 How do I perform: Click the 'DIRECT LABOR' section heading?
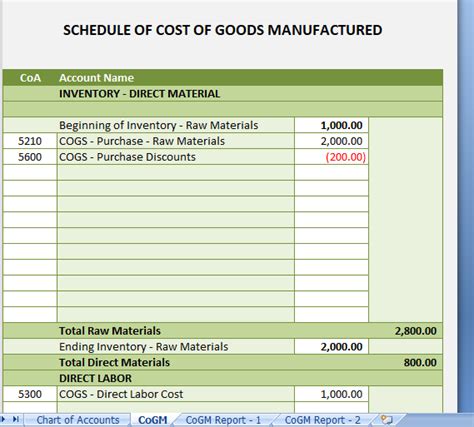click(x=95, y=378)
